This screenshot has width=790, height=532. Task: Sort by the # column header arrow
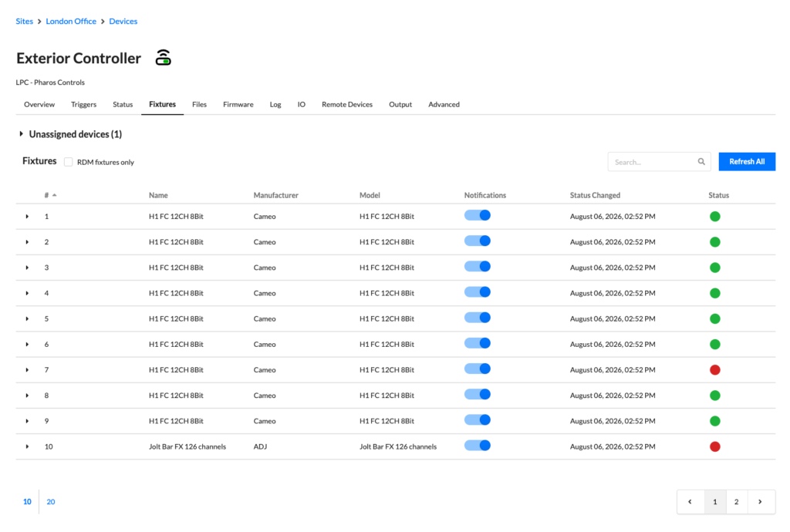click(55, 195)
